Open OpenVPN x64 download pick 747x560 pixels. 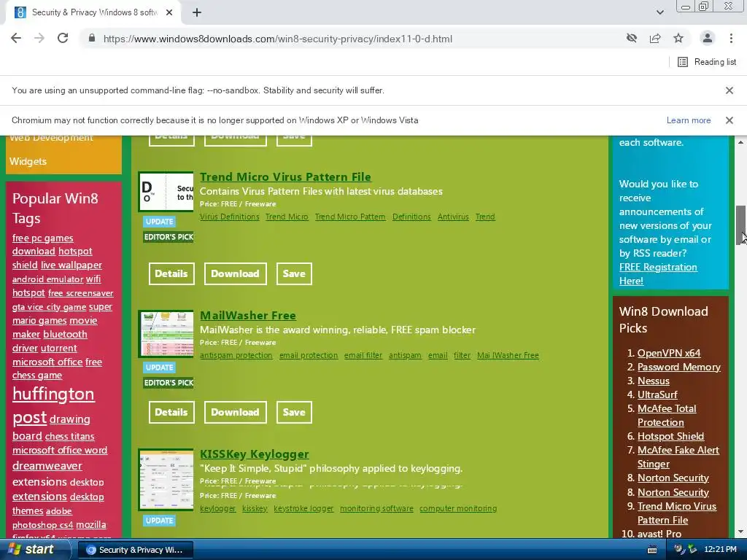pos(669,353)
